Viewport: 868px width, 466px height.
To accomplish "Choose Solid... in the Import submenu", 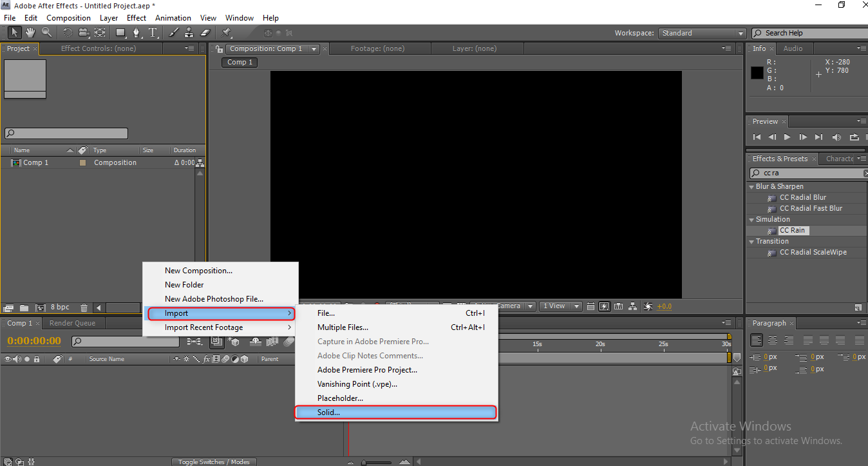I will (396, 413).
